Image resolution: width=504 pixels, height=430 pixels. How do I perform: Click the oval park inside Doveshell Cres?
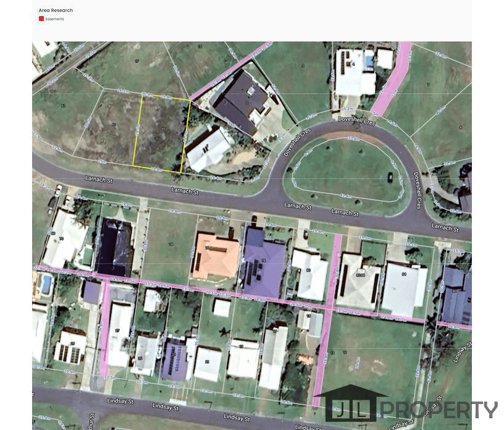pos(347,169)
